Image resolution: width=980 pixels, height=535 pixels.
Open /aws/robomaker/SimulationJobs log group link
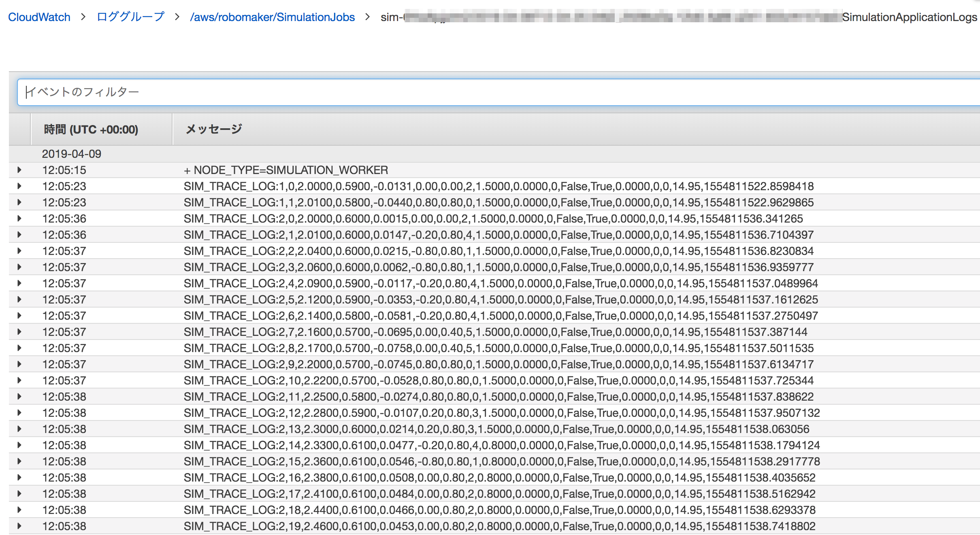tap(272, 17)
